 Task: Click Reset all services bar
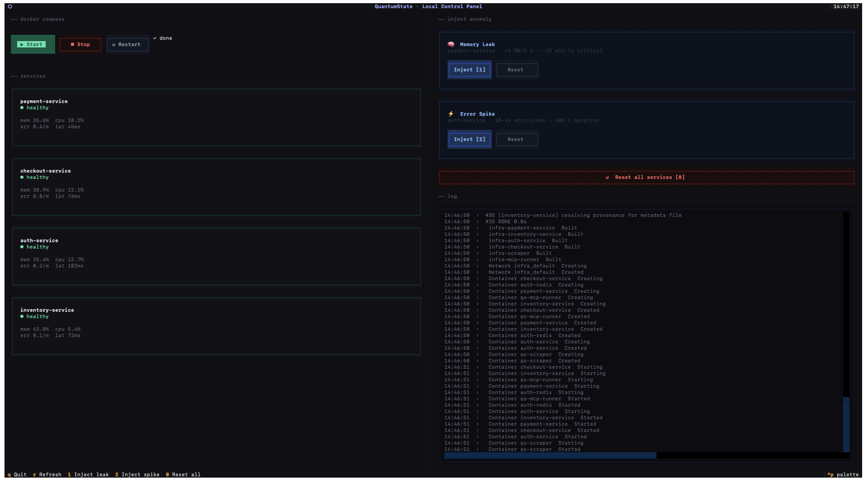point(646,178)
